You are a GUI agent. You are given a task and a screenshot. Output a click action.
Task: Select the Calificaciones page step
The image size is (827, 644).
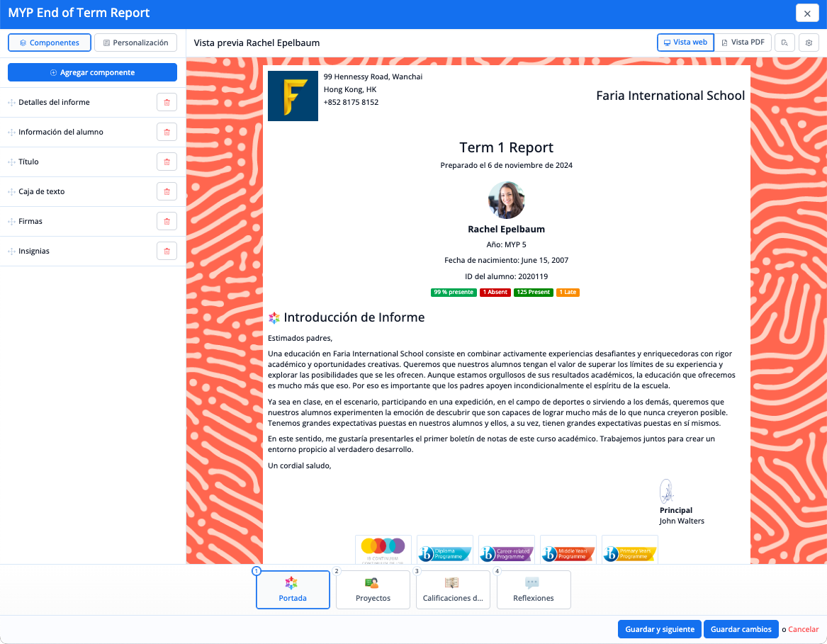453,589
